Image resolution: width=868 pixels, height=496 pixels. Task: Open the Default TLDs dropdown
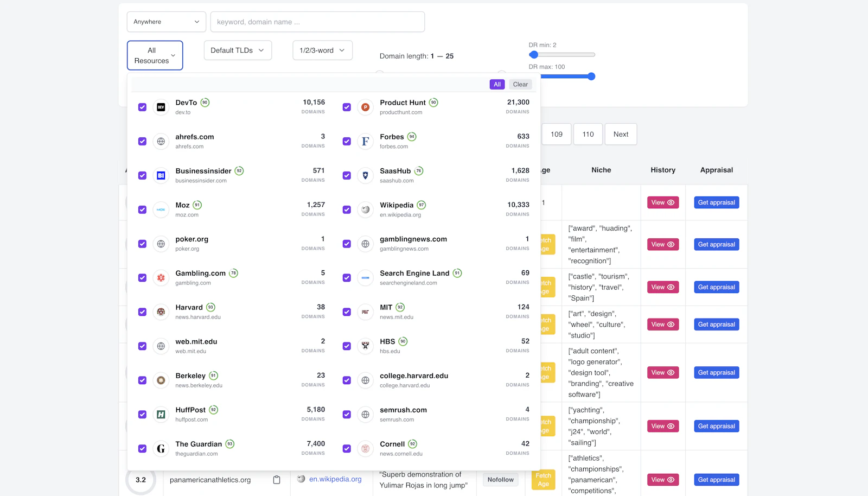[x=238, y=50]
